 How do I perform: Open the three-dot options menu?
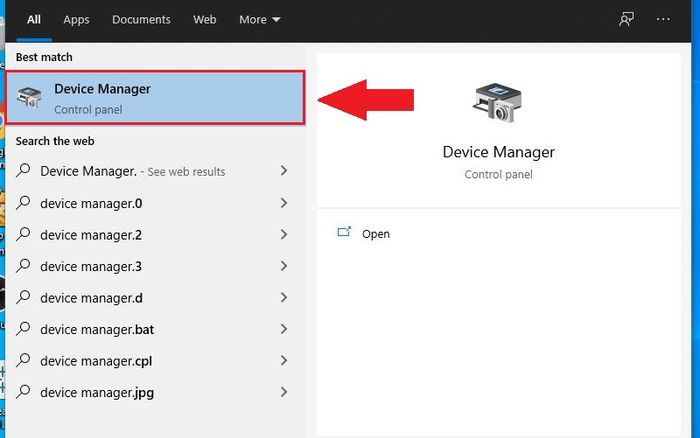pyautogui.click(x=663, y=19)
